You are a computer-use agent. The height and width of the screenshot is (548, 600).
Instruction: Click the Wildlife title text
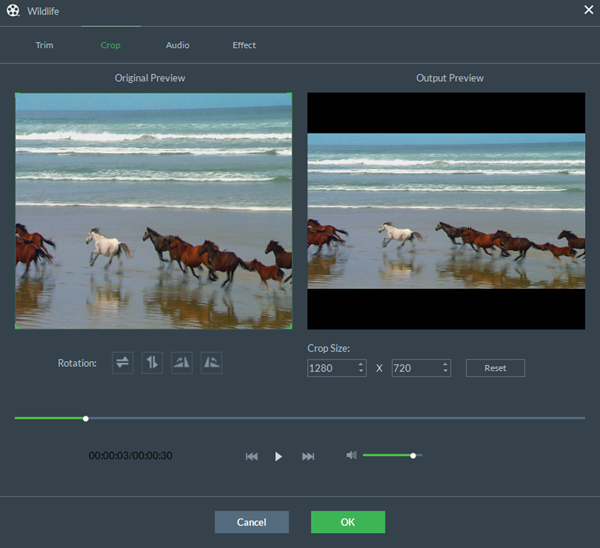(x=43, y=11)
